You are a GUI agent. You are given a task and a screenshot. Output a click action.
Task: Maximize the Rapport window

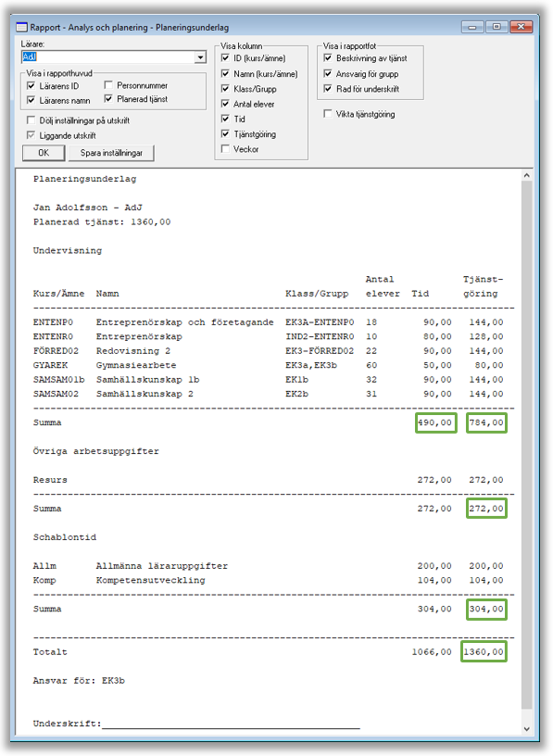pyautogui.click(x=496, y=27)
